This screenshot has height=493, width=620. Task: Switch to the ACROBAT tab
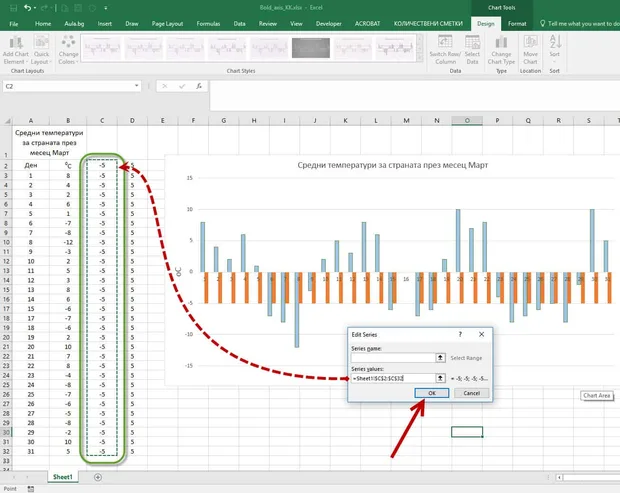click(x=367, y=24)
